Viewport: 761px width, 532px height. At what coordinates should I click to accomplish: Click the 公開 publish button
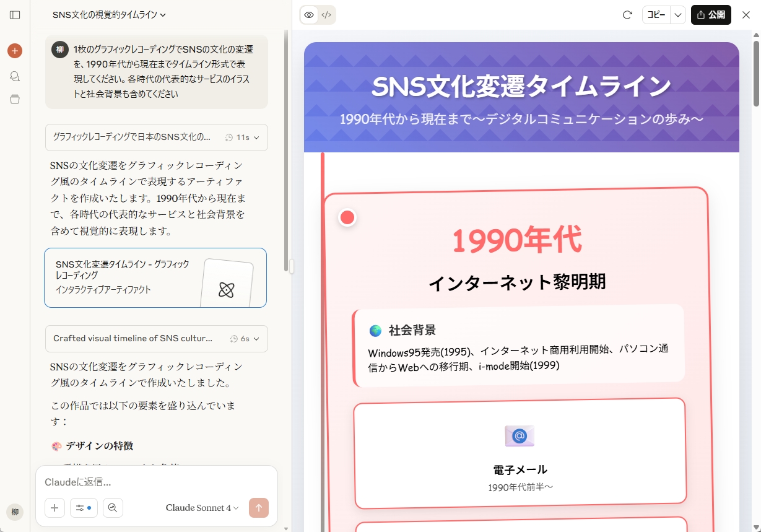tap(711, 15)
